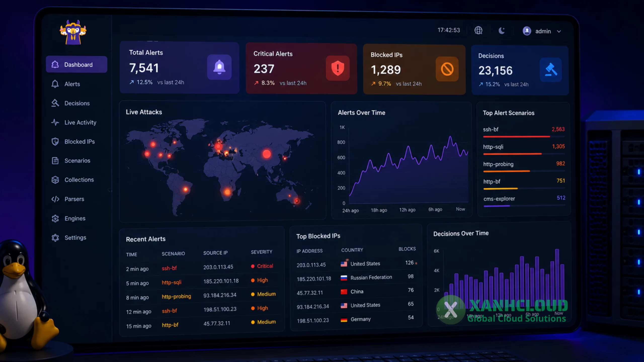Click IP 45.77.32.11 in Top Blocked IPs

point(310,293)
